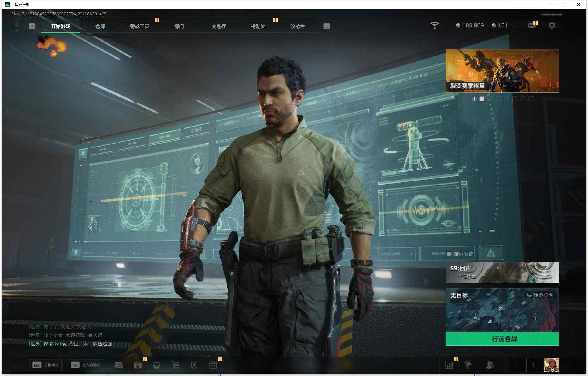Click the highlighted white banner page indicator
This screenshot has width=588, height=376.
pos(482,99)
